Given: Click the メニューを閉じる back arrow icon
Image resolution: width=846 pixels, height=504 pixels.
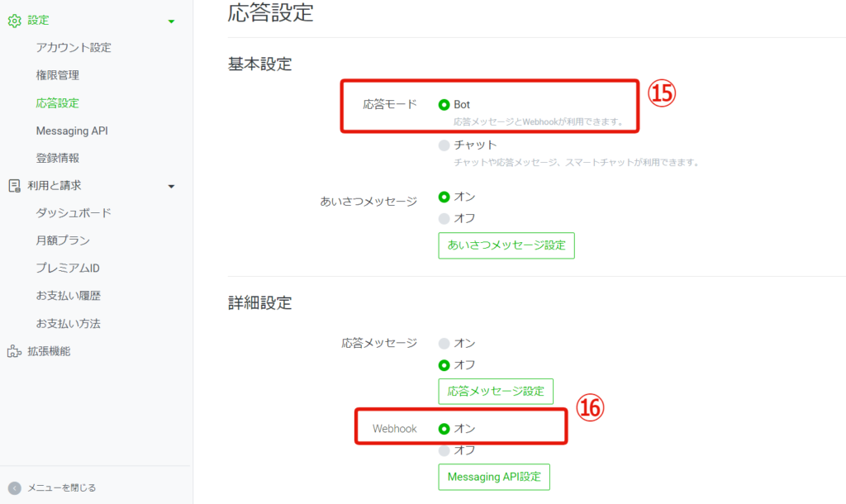Looking at the screenshot, I should pyautogui.click(x=15, y=487).
